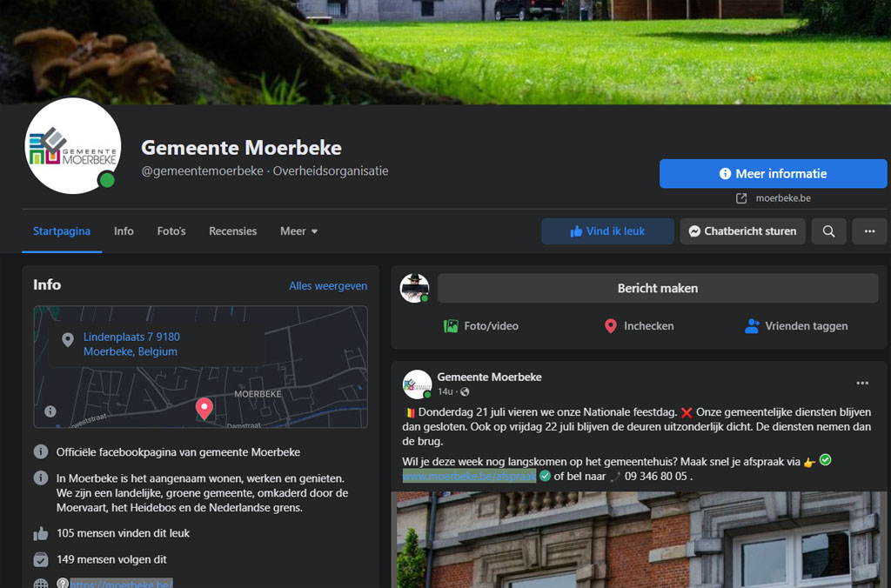Click the Overheidsorganisatie category label
The width and height of the screenshot is (891, 588).
tap(331, 170)
